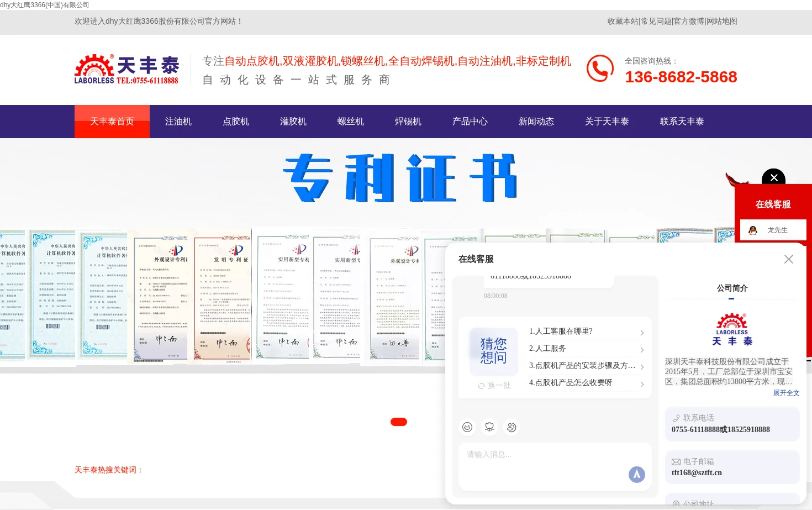Click the rating flower icon in chat toolbar

point(489,427)
